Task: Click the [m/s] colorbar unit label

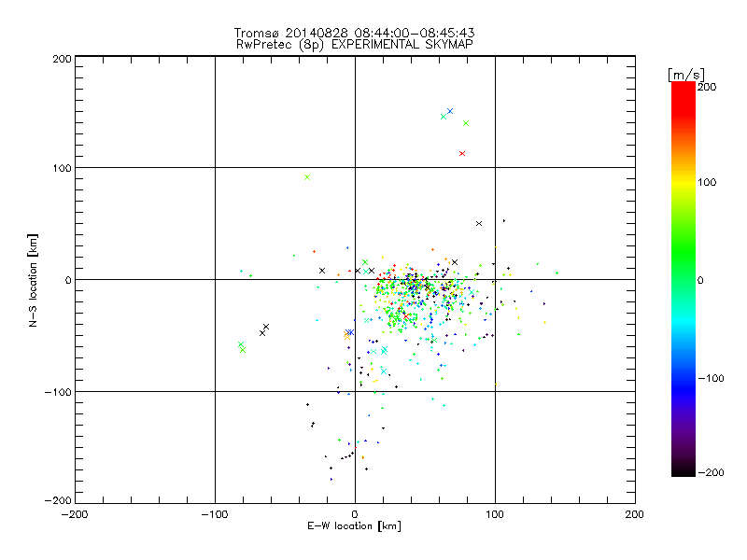Action: (x=686, y=75)
